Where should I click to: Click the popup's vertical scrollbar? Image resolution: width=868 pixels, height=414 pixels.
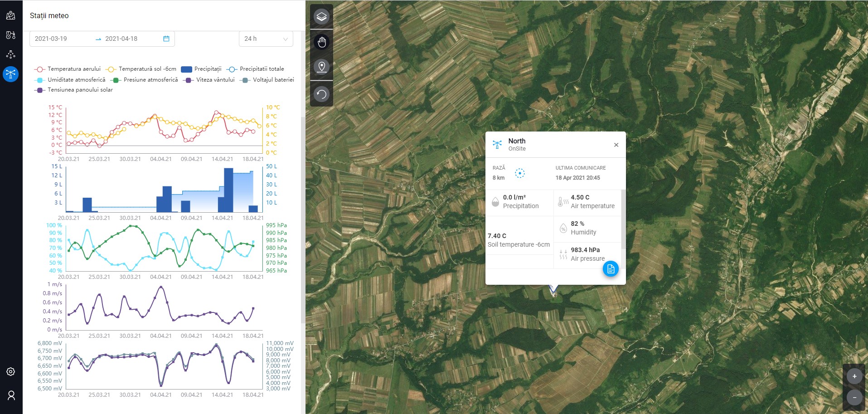coord(623,219)
